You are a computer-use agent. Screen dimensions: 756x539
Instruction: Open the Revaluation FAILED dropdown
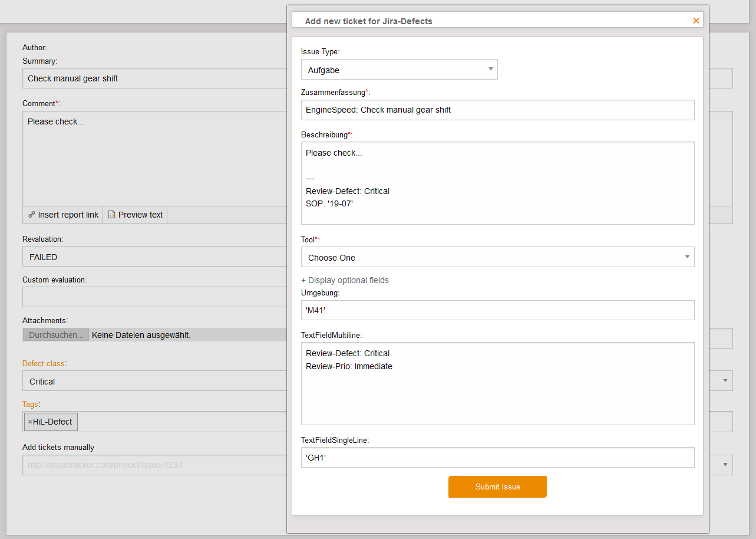point(153,257)
